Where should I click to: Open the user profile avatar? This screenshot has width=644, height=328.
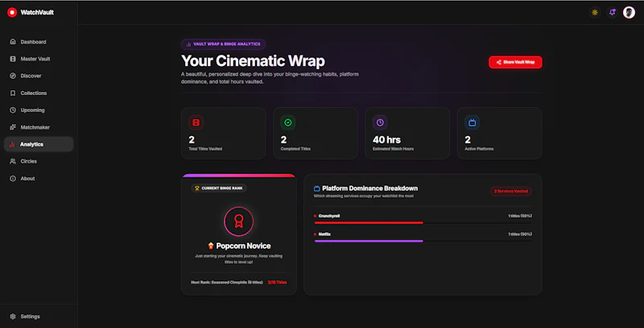(629, 12)
